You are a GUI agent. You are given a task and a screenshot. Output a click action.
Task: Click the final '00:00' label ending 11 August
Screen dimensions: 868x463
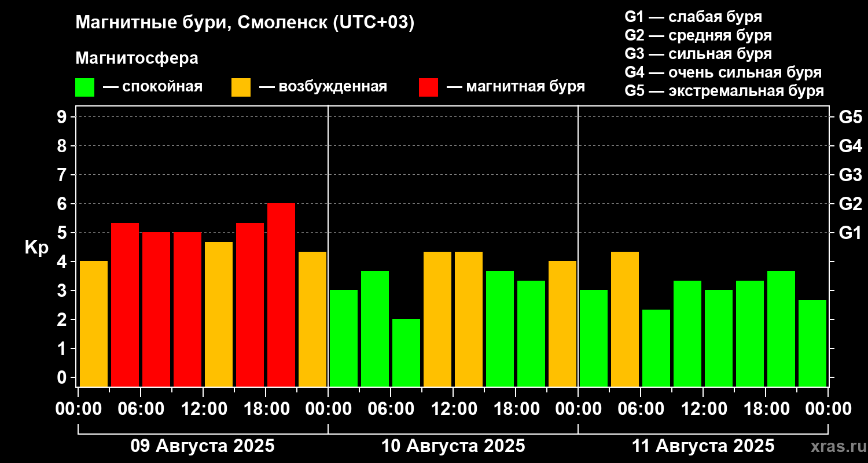828,409
